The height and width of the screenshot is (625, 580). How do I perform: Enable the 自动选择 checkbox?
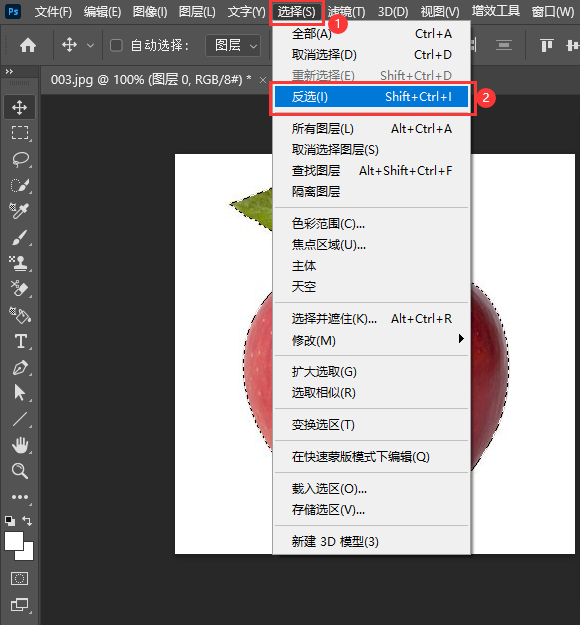(x=116, y=45)
